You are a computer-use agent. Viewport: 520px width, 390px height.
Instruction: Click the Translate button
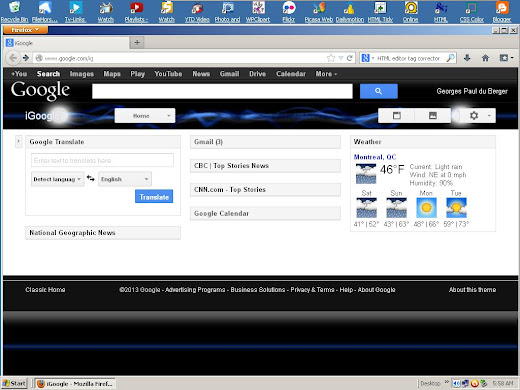point(154,196)
